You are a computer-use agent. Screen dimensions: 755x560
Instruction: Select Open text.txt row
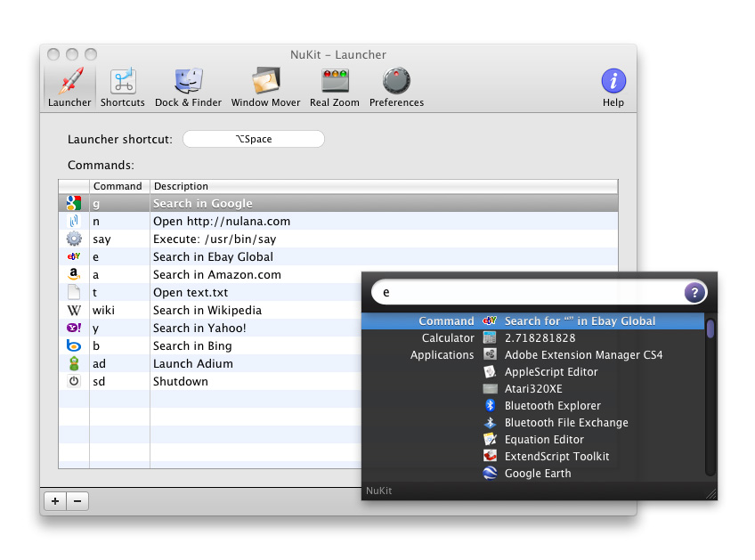(x=210, y=292)
